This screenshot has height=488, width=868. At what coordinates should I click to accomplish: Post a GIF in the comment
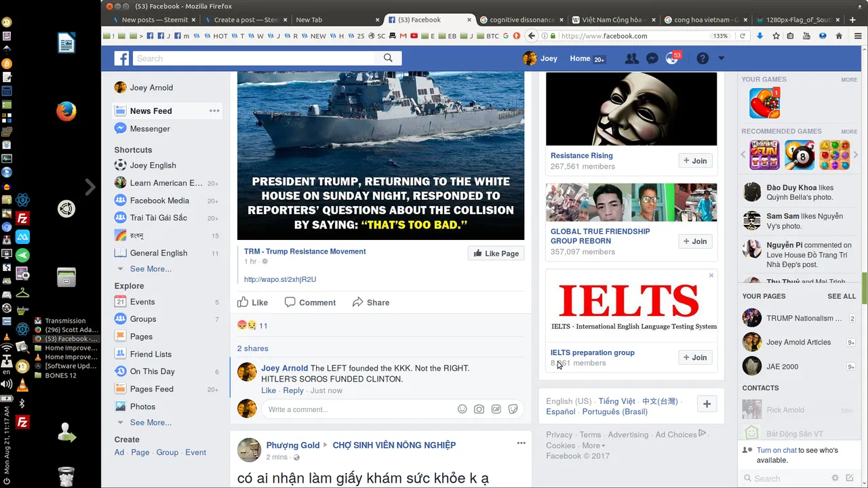496,409
